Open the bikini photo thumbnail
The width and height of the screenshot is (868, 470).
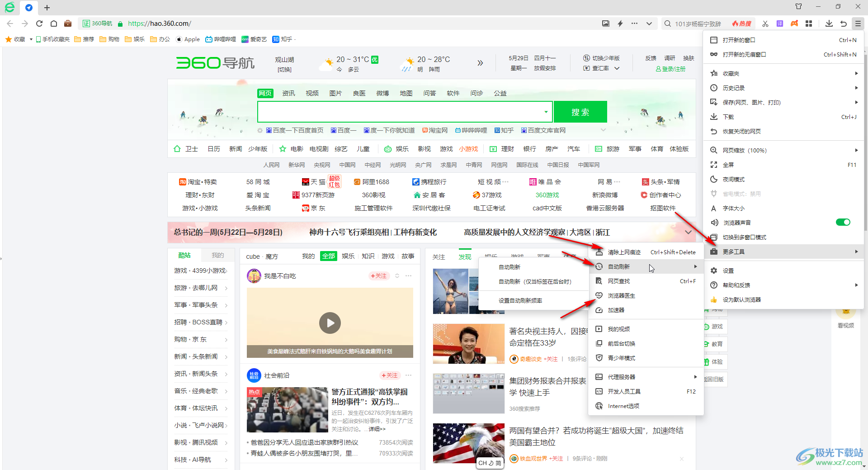point(451,291)
